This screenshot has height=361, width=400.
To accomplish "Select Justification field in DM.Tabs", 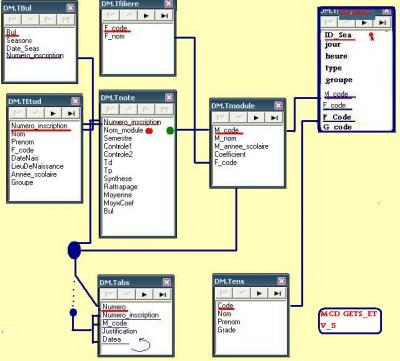I will click(119, 331).
